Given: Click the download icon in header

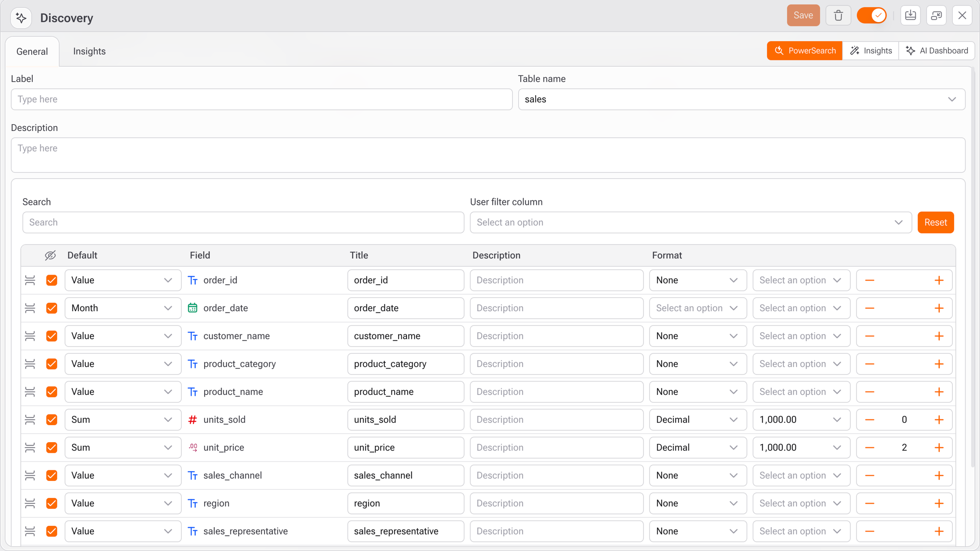Looking at the screenshot, I should pyautogui.click(x=910, y=16).
